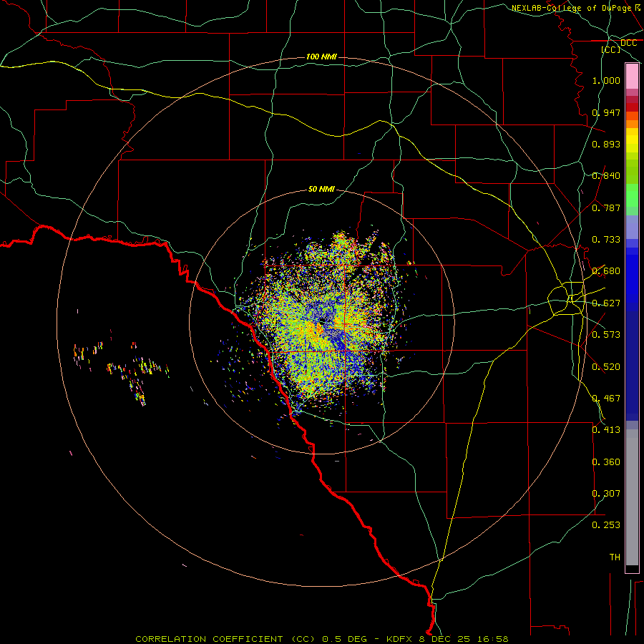Select the 0.840 scale value
The image size is (644, 644).
pyautogui.click(x=606, y=176)
